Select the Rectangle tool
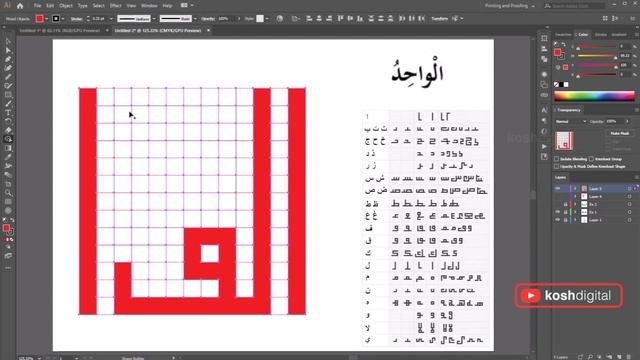 pos(8,95)
